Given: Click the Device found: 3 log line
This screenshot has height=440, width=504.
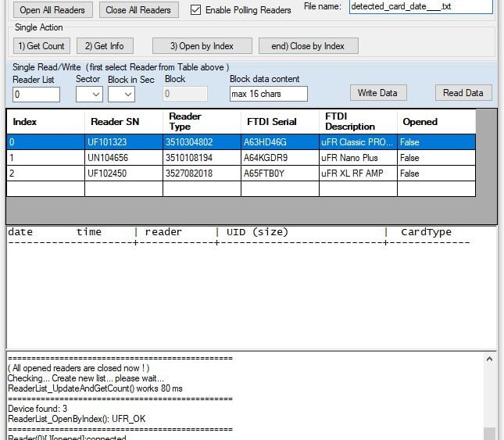Looking at the screenshot, I should pyautogui.click(x=38, y=409).
